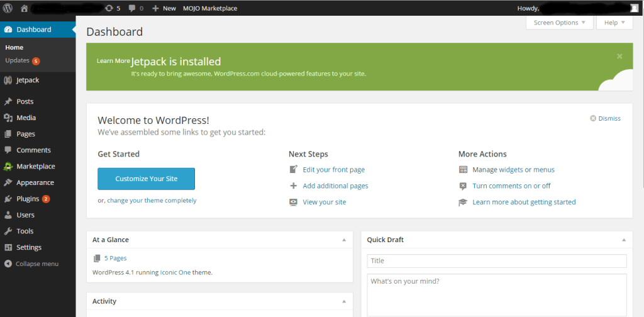Open View your site link
The width and height of the screenshot is (644, 317).
click(325, 202)
